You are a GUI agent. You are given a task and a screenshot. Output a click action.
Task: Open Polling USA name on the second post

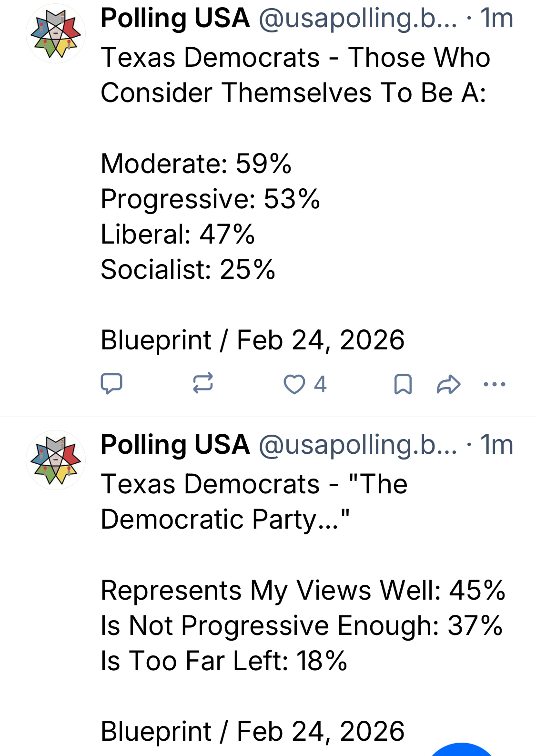(x=175, y=445)
